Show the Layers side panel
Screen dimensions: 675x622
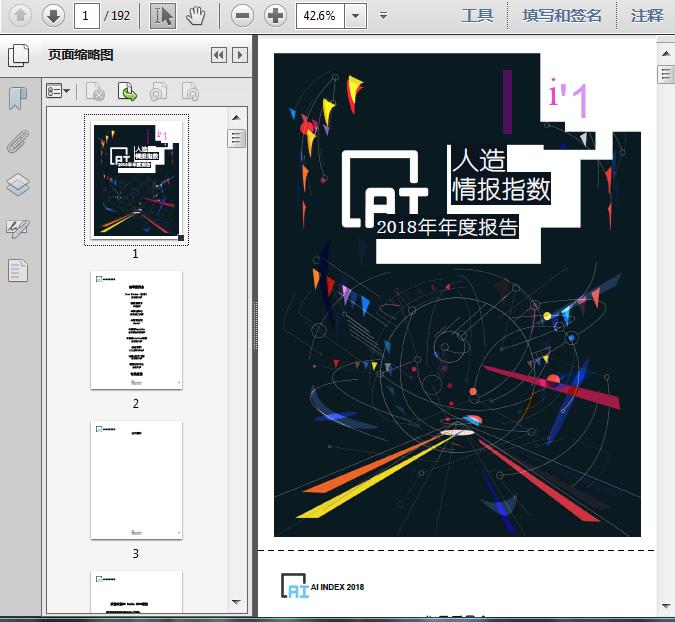tap(18, 185)
